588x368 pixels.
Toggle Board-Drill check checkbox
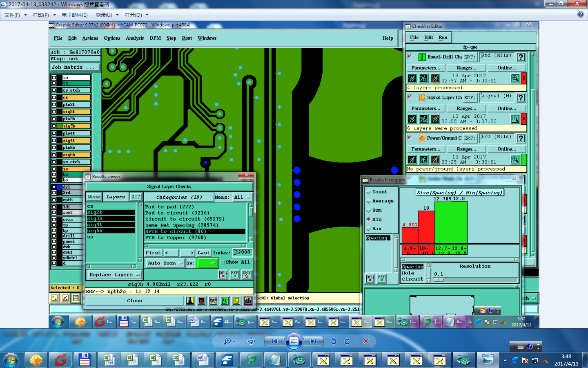(x=410, y=56)
